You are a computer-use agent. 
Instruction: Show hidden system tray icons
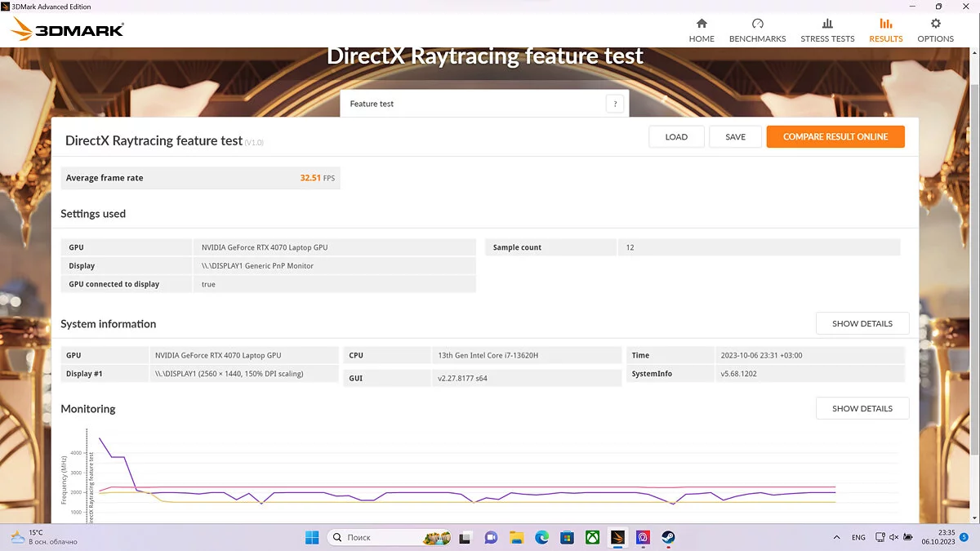pos(835,537)
